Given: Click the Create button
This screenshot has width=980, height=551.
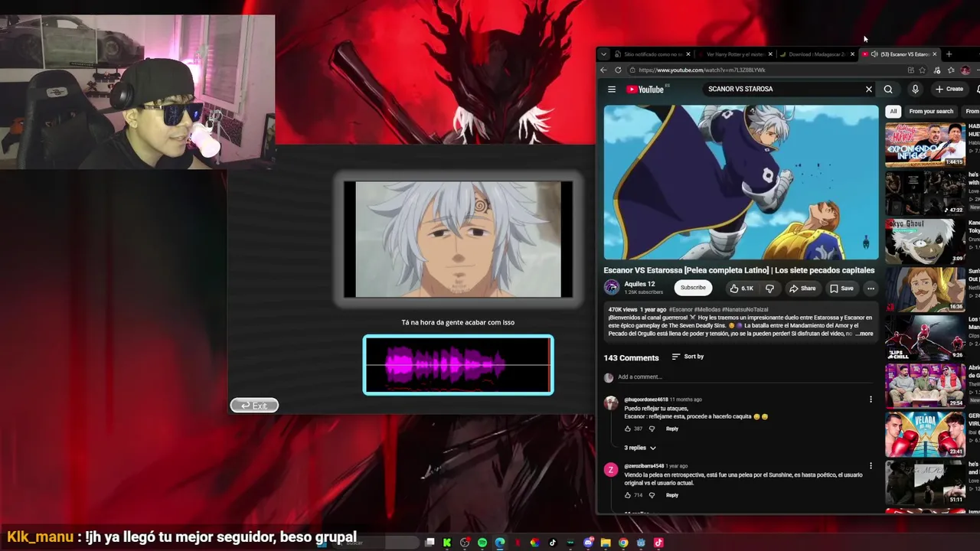Looking at the screenshot, I should coord(949,90).
